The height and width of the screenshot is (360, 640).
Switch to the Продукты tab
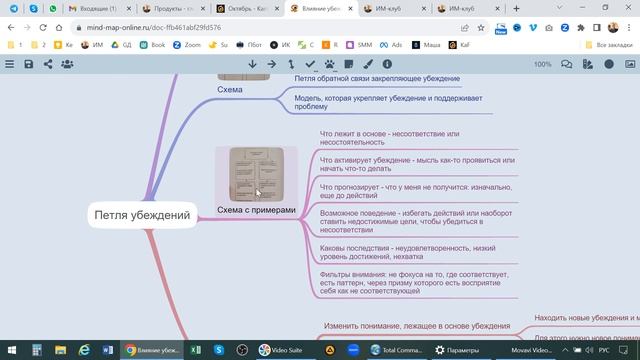click(174, 9)
